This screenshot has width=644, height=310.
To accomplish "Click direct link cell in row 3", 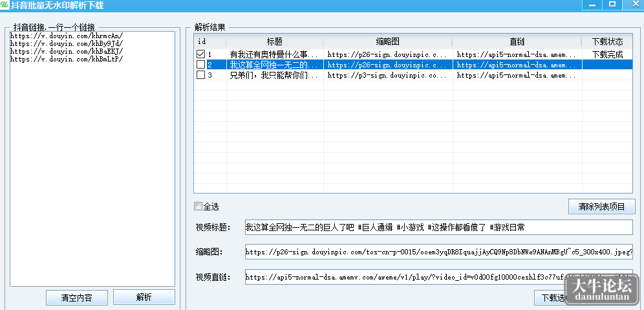I will [517, 75].
